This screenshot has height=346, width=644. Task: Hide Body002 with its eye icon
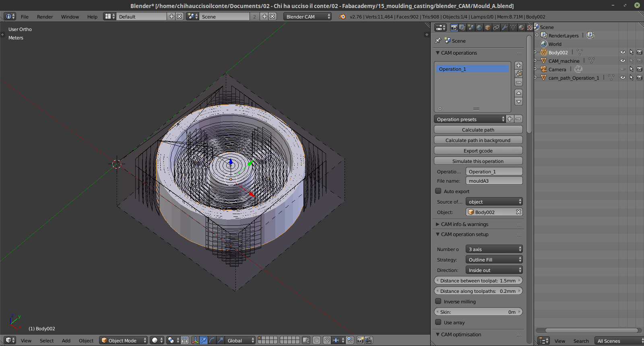(x=623, y=52)
